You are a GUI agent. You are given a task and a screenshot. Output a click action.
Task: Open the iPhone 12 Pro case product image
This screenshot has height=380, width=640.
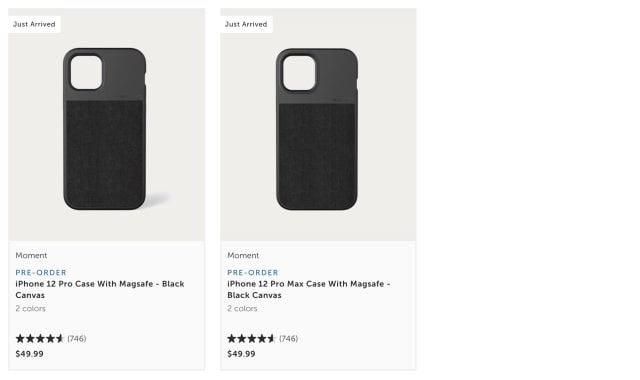pos(106,124)
